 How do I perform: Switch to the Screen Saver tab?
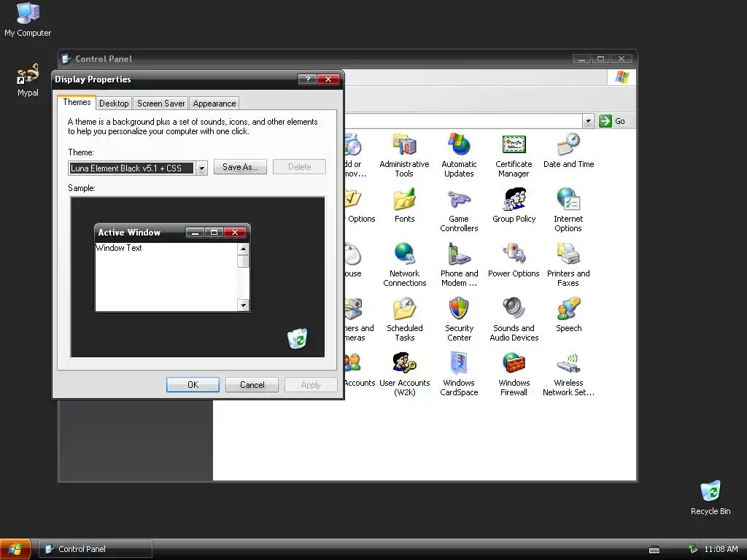[160, 104]
